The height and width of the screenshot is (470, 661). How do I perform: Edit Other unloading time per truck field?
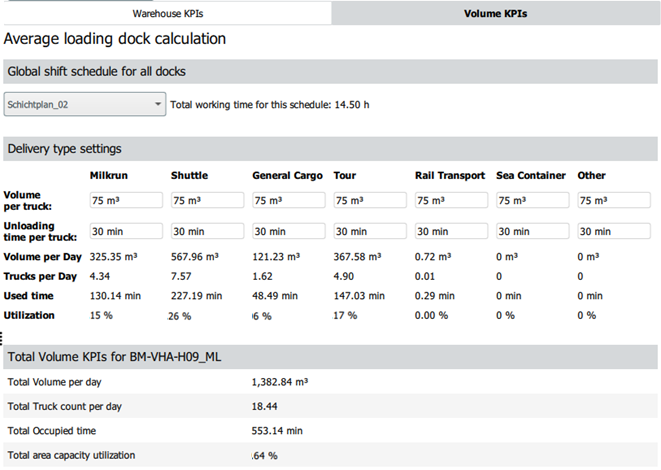pos(614,231)
